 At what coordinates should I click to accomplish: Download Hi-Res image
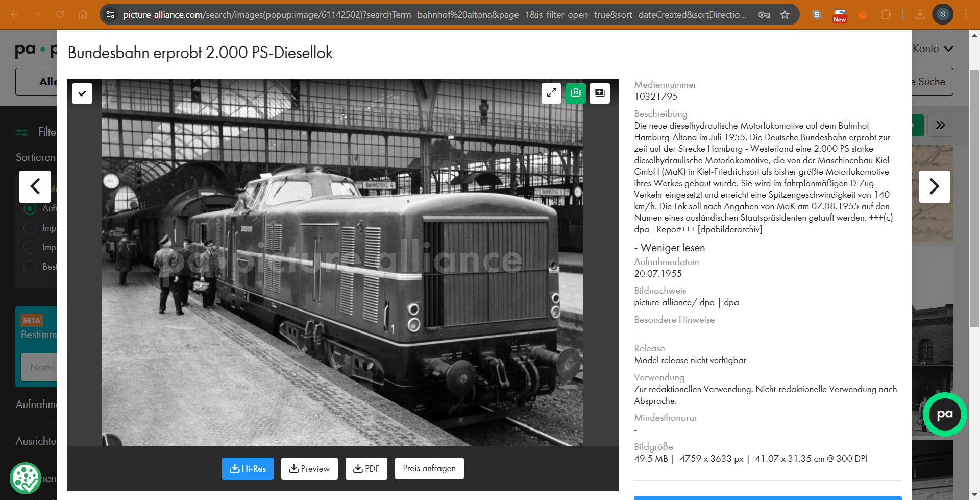(248, 468)
